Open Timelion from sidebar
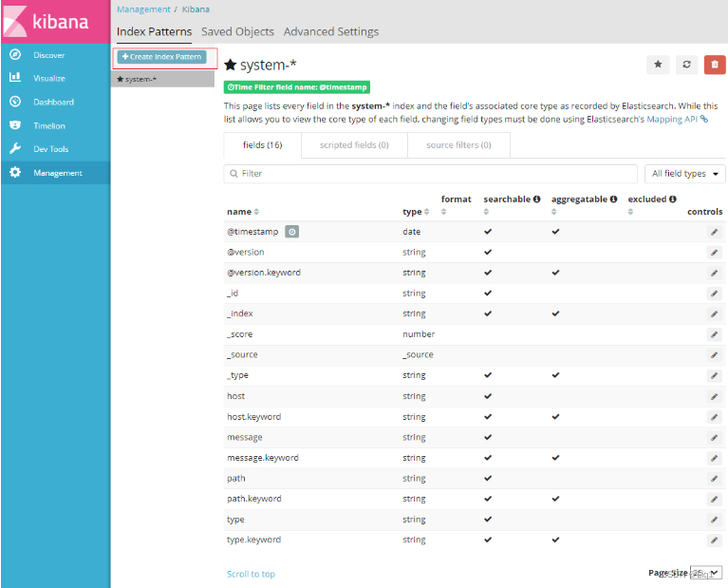The width and height of the screenshot is (728, 588). click(x=55, y=125)
